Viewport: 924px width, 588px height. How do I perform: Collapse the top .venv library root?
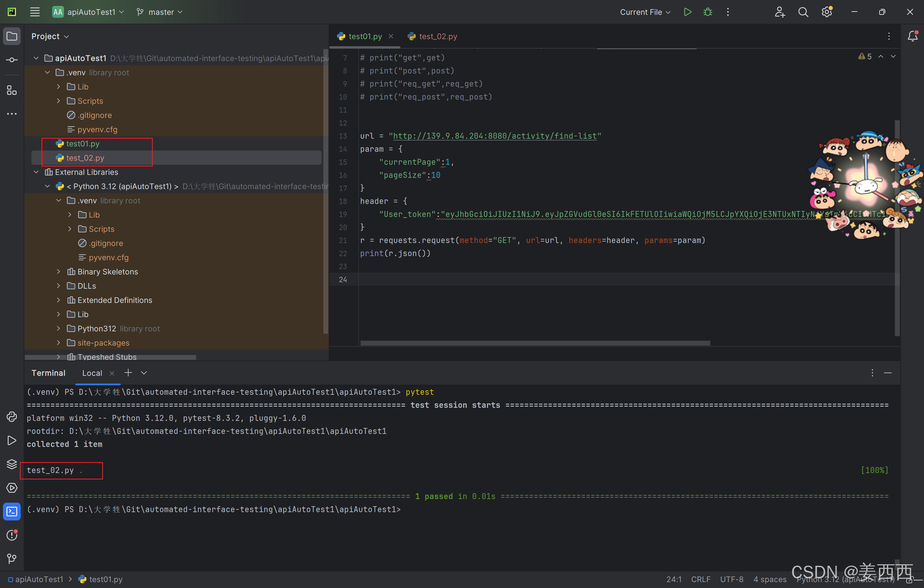[x=47, y=72]
